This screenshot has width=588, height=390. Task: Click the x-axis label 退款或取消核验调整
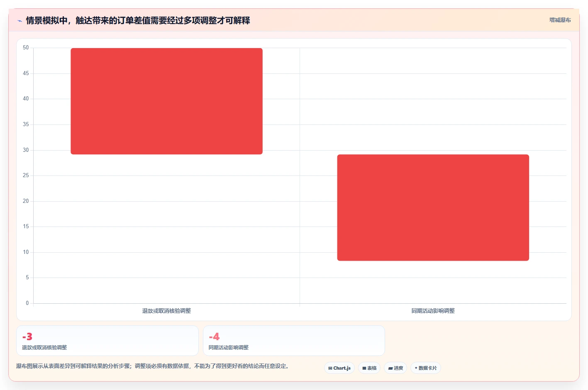[166, 311]
